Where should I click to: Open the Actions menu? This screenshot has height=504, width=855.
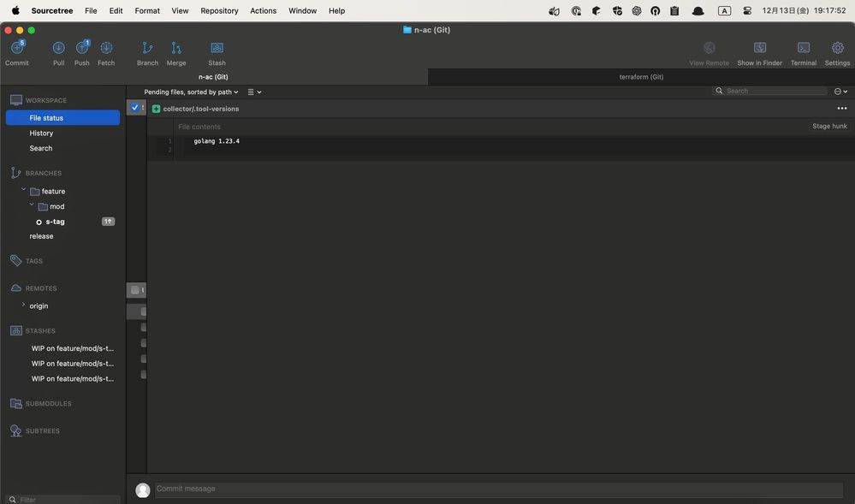(264, 10)
